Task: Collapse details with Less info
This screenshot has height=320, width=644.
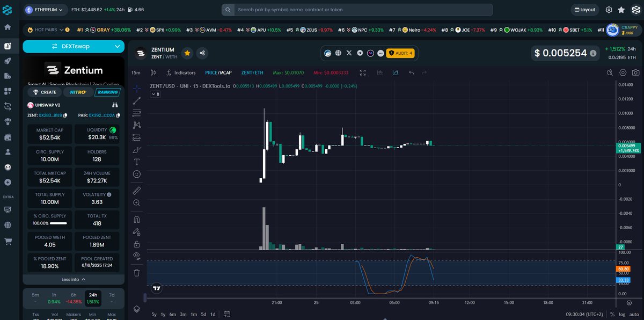Action: pyautogui.click(x=74, y=279)
